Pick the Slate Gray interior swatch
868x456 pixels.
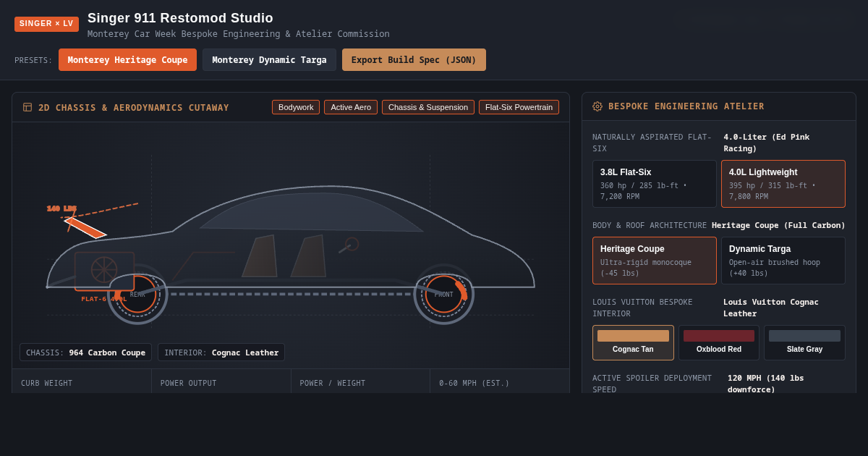804,342
